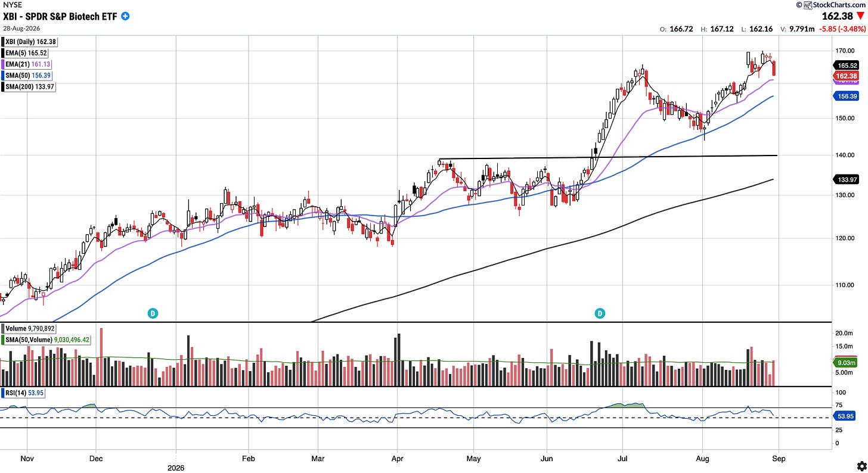
Task: Click the blue 156.39 SMA tag on the axis
Action: coord(847,96)
